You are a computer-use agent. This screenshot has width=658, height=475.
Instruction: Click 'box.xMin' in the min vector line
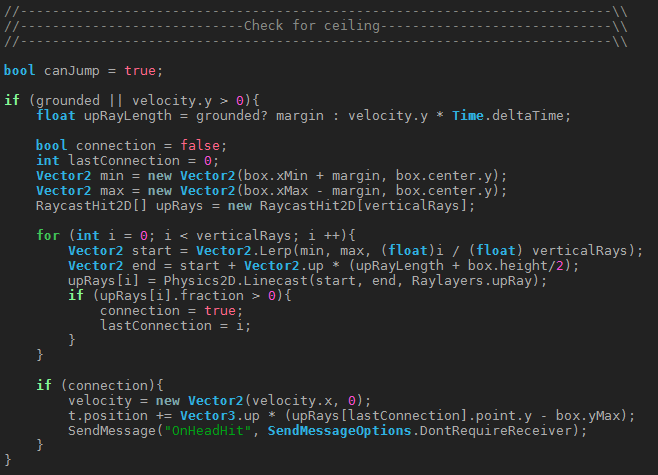275,176
